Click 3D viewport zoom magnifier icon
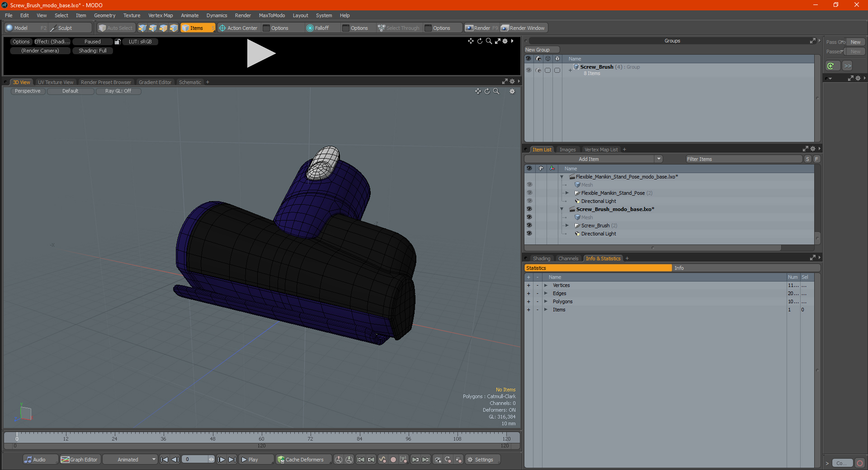Viewport: 868px width, 470px height. (x=496, y=91)
